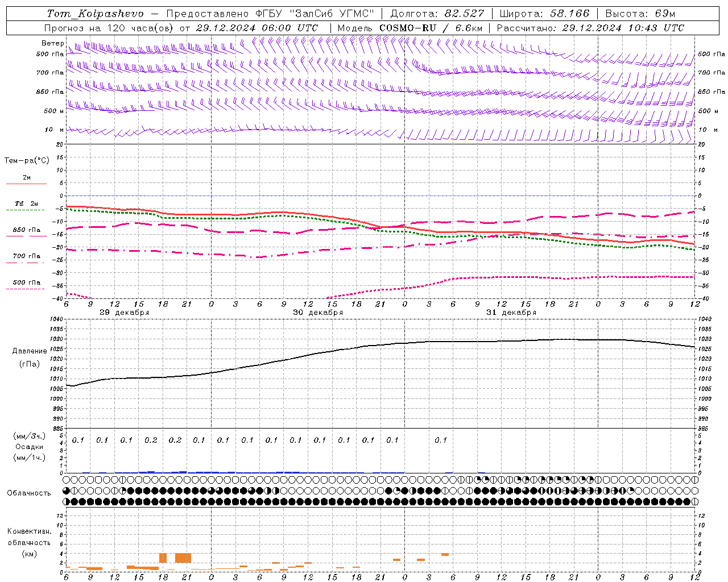Select the Высота: 69м elevation text
728x582 pixels.
click(640, 14)
